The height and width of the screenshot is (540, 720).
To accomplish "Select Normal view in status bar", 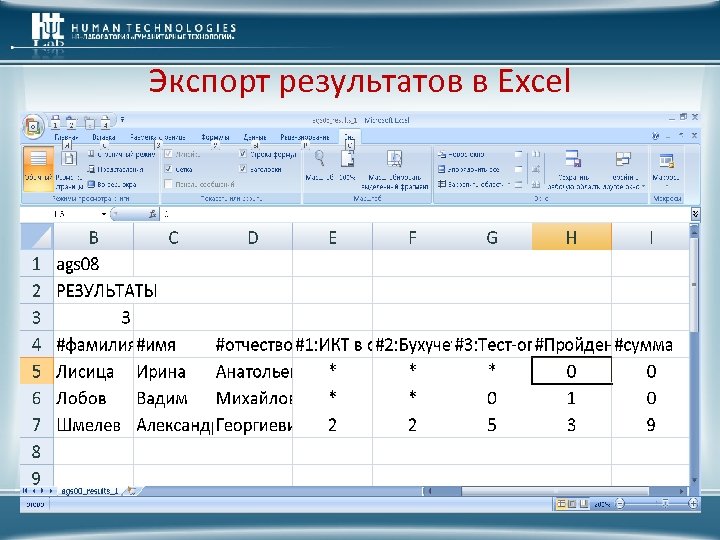I will pos(561,504).
